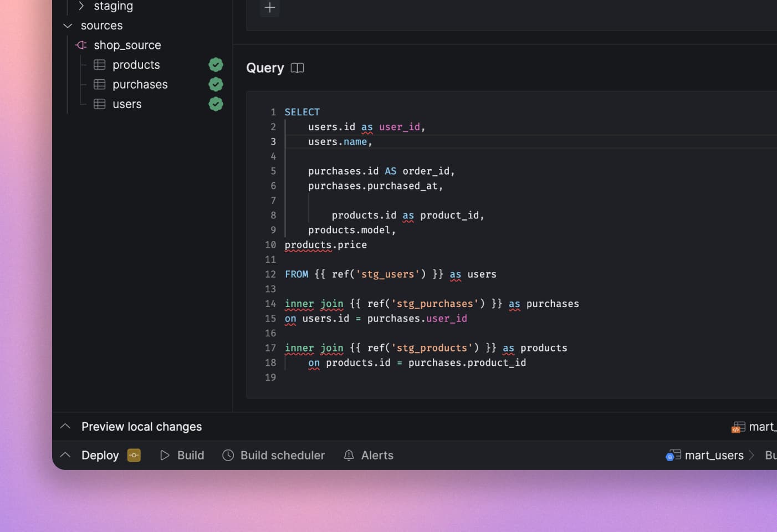Image resolution: width=777 pixels, height=532 pixels.
Task: Click purchases.product_id on line 18
Action: 467,363
